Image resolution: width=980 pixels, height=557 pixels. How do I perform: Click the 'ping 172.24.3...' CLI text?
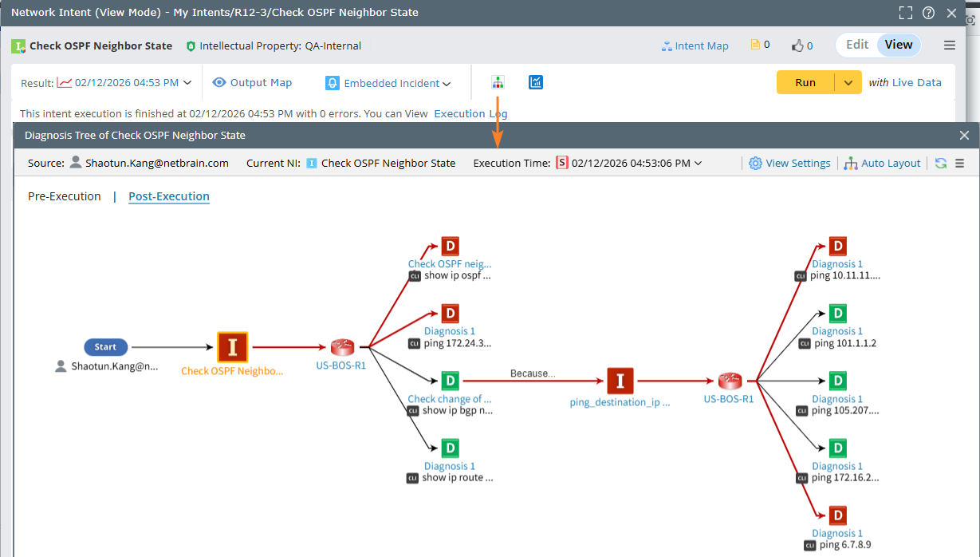pos(457,343)
